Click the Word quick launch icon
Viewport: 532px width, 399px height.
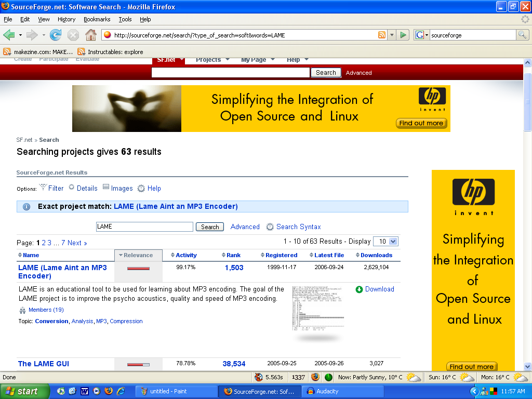point(85,391)
